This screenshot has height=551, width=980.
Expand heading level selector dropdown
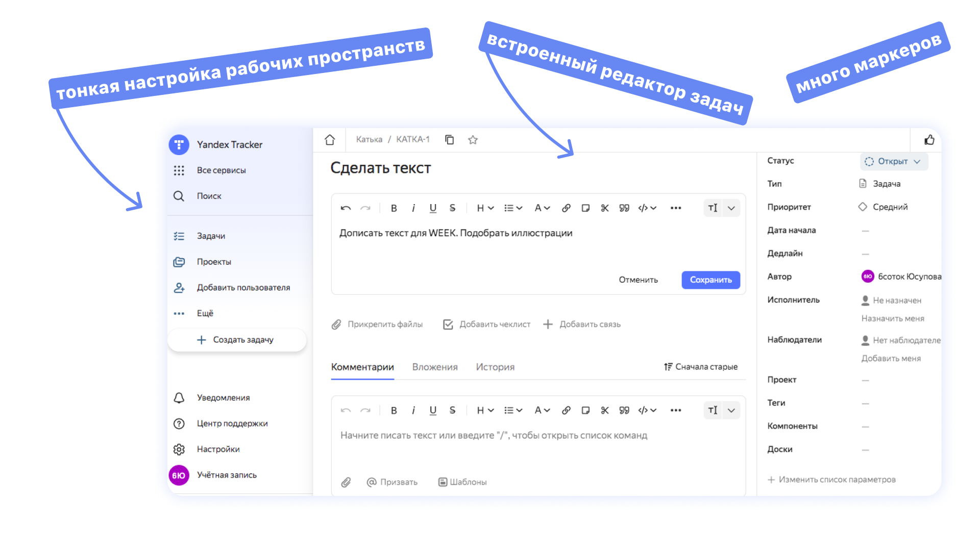tap(482, 208)
